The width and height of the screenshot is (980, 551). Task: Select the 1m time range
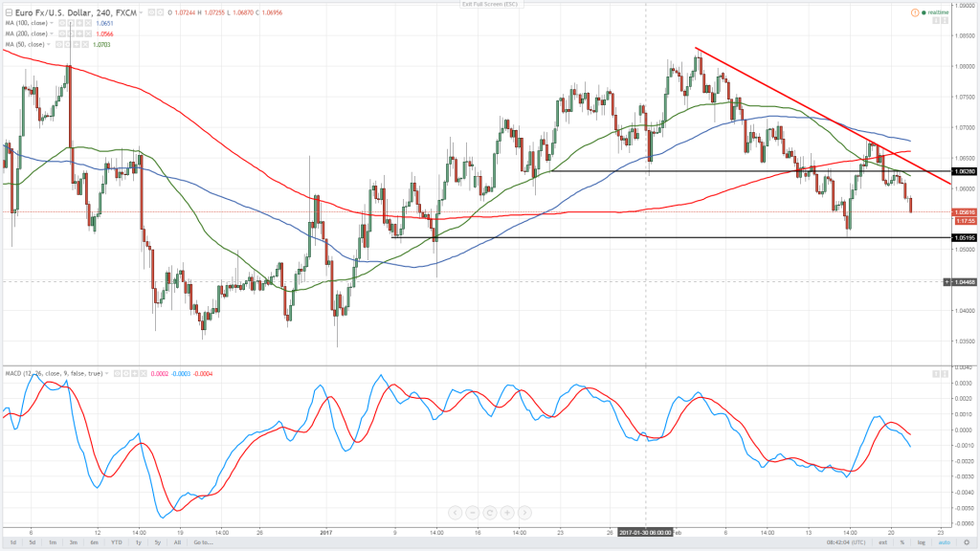point(53,542)
